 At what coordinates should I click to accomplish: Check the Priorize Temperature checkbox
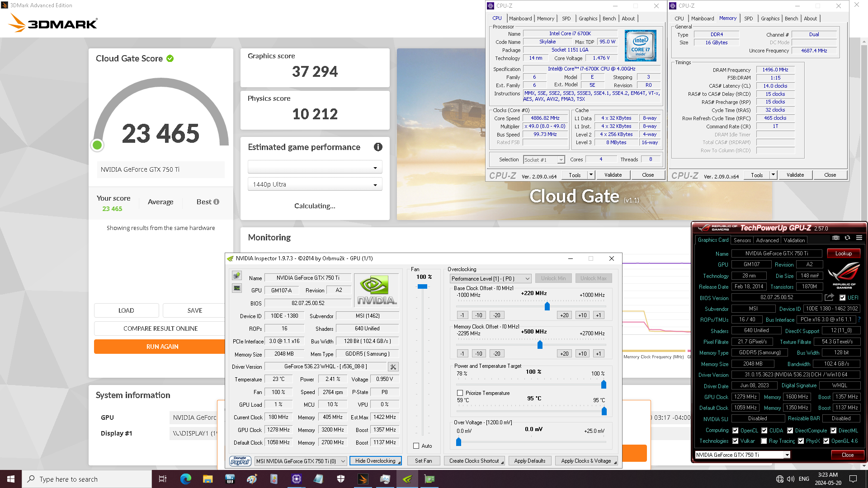[460, 393]
